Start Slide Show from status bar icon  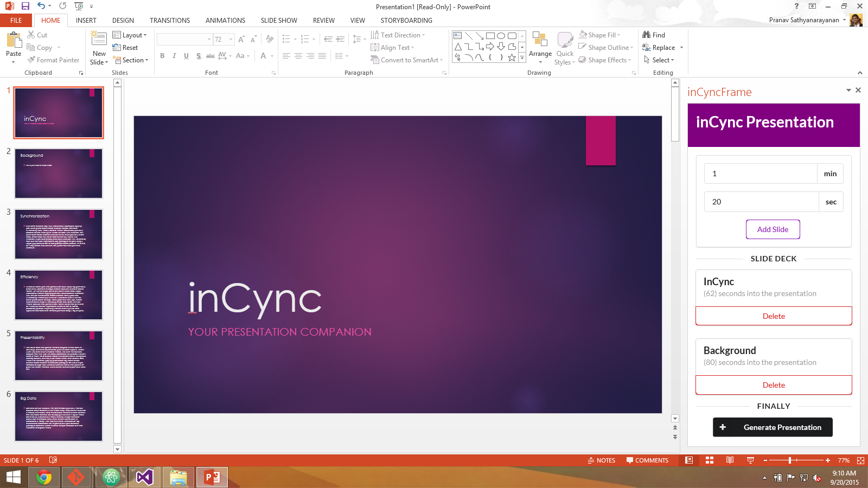click(750, 460)
